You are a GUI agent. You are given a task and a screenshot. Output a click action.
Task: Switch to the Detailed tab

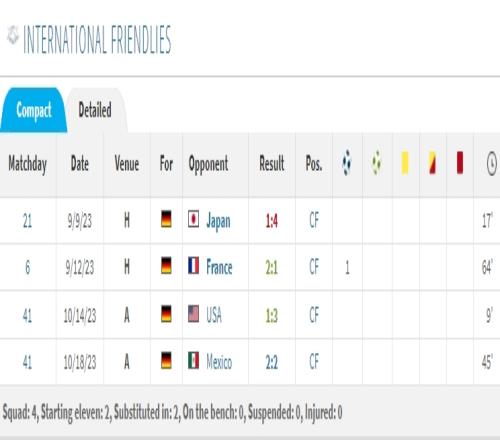tap(95, 110)
